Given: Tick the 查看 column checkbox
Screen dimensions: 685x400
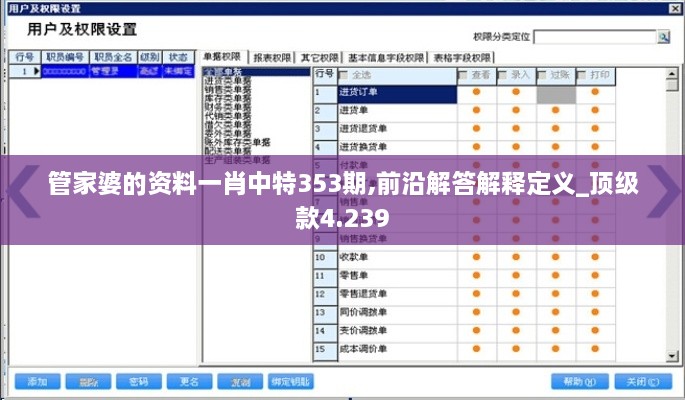Looking at the screenshot, I should pos(463,76).
